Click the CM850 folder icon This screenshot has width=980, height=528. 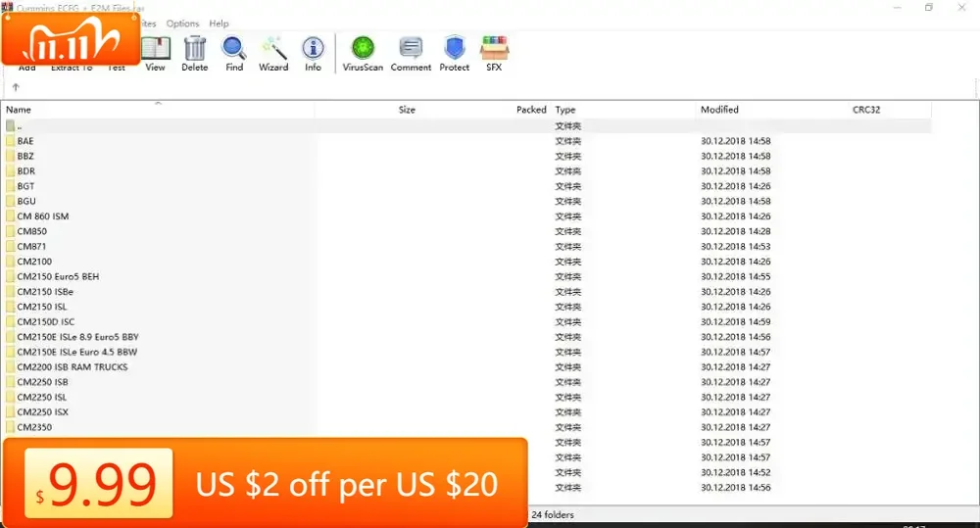click(10, 231)
